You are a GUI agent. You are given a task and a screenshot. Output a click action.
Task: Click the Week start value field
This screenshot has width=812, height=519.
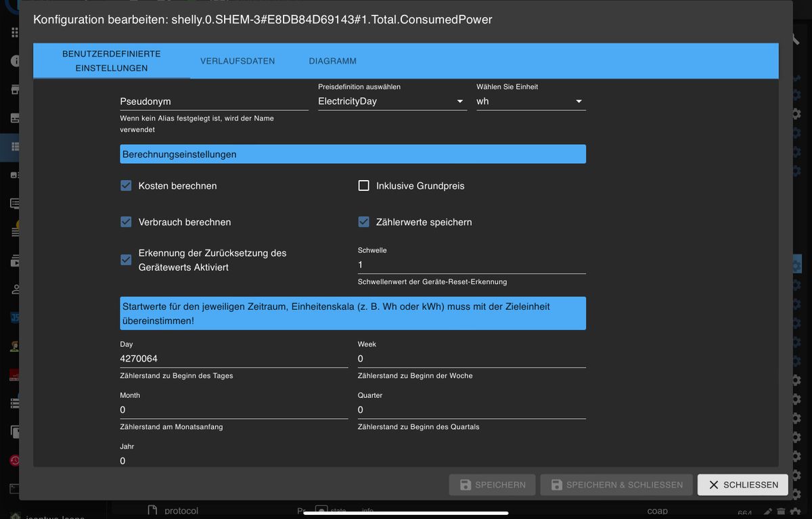(472, 359)
